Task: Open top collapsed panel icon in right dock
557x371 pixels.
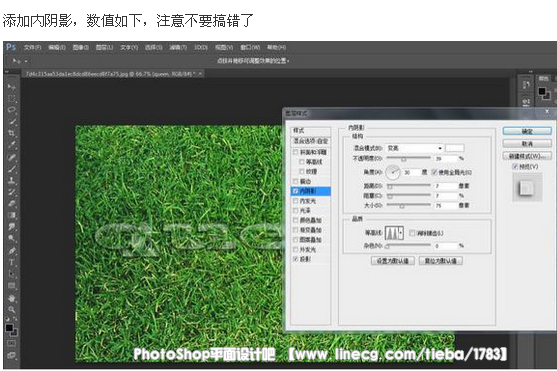Action: pyautogui.click(x=526, y=85)
